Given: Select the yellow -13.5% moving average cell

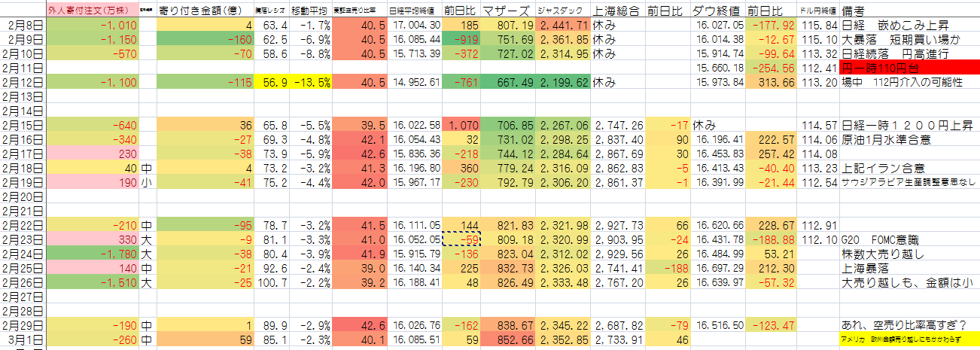Looking at the screenshot, I should [310, 81].
